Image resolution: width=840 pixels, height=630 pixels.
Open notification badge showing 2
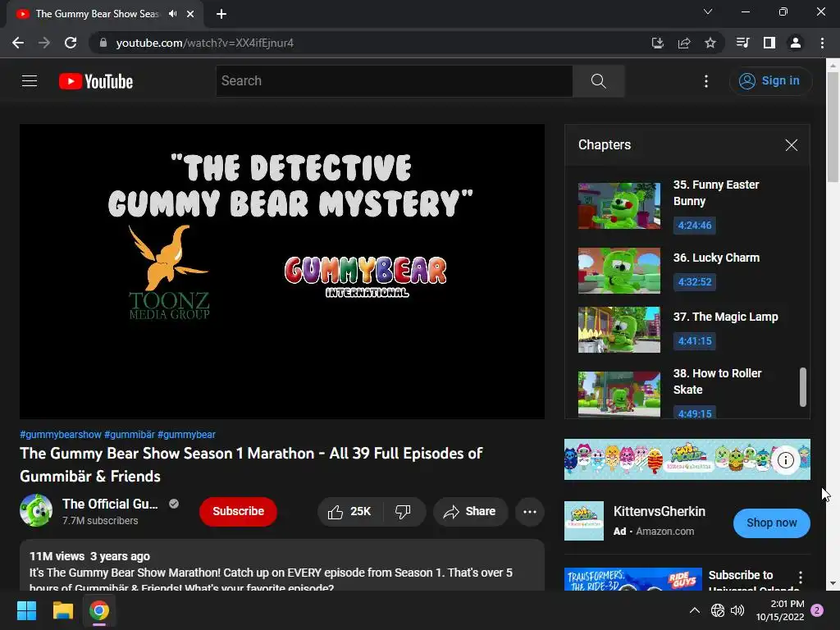click(x=817, y=610)
